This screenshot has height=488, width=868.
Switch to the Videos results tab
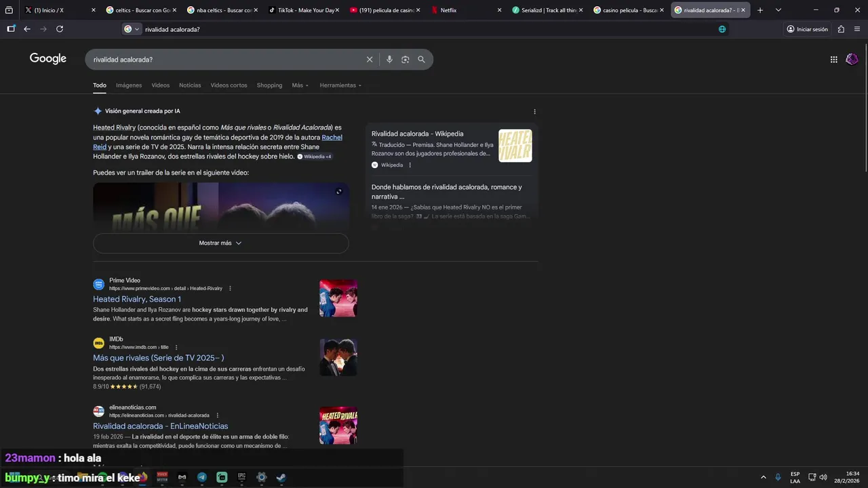161,85
